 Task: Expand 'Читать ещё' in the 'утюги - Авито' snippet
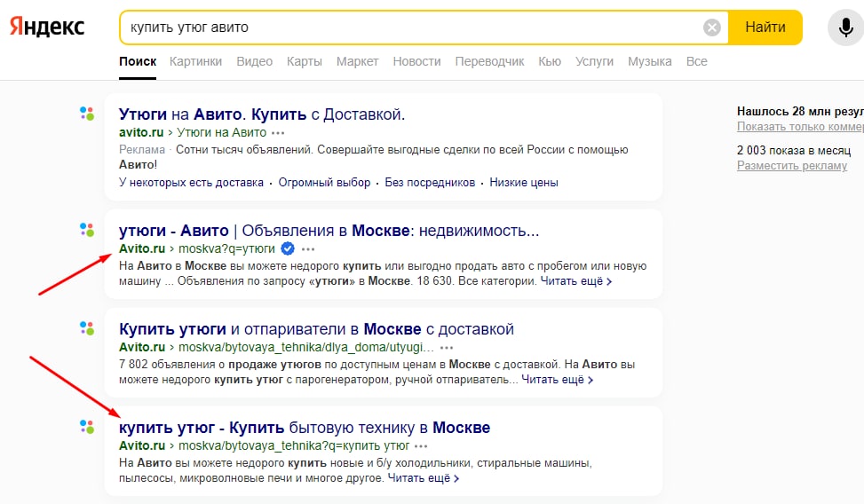[575, 281]
